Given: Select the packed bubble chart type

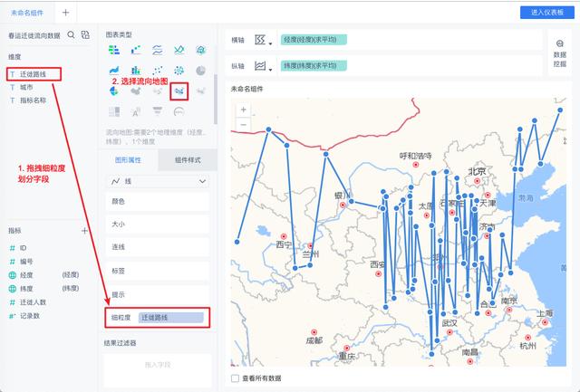Looking at the screenshot, I should click(179, 71).
